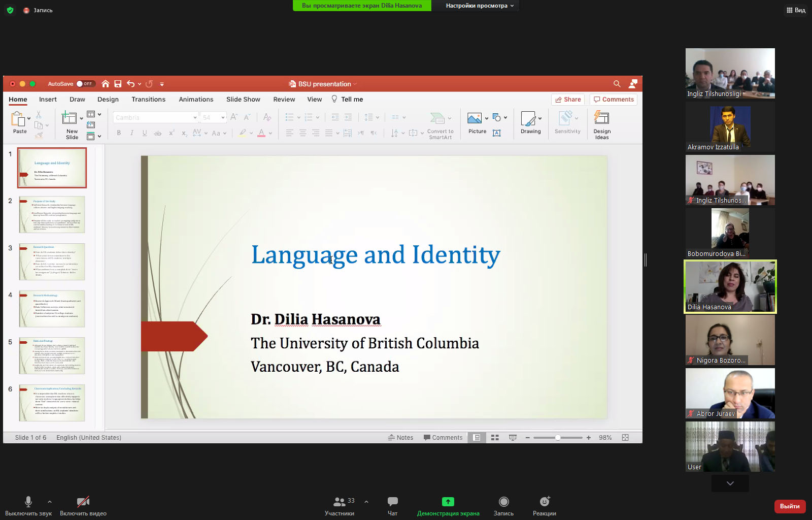The image size is (812, 520).
Task: Expand more participant videos chevron
Action: (x=730, y=483)
